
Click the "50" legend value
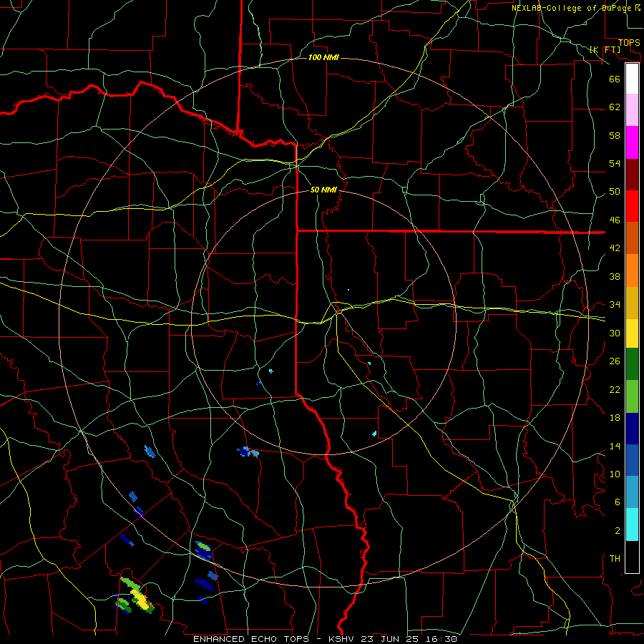[615, 192]
